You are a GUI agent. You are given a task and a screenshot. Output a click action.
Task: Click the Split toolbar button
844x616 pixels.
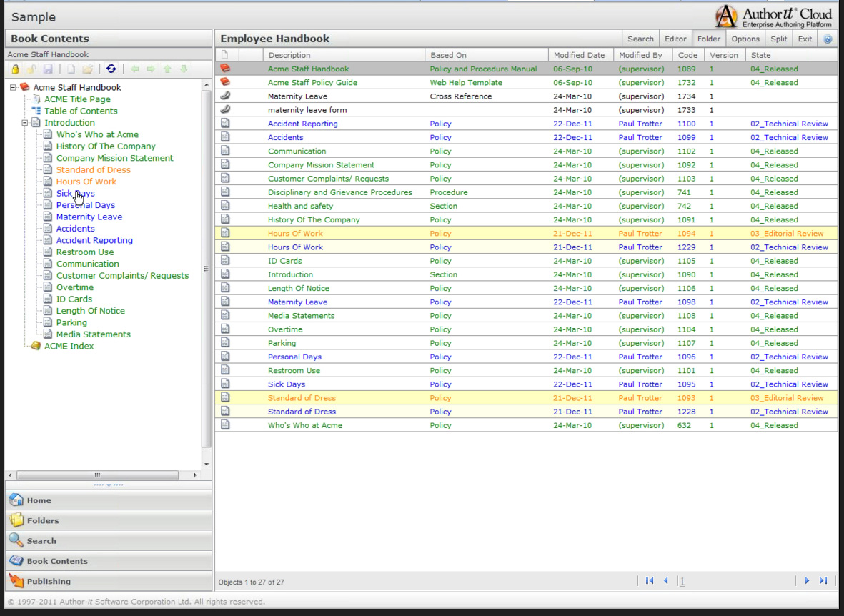pyautogui.click(x=778, y=39)
